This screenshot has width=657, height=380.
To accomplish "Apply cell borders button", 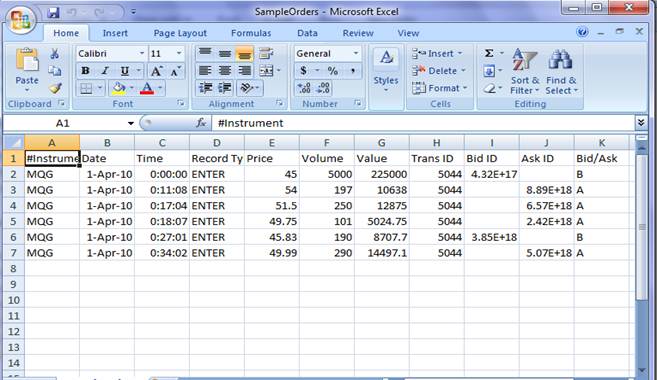I will (86, 88).
